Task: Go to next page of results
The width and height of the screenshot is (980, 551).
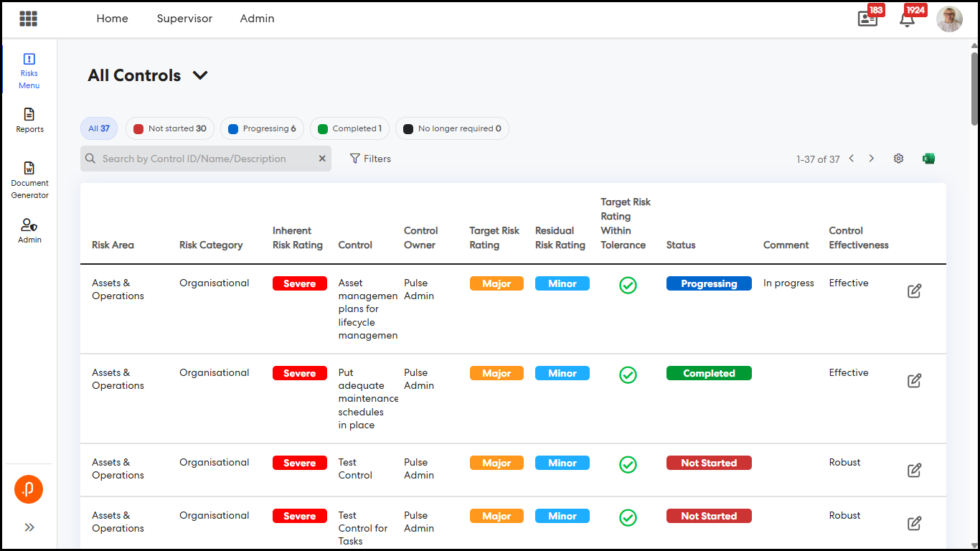Action: [872, 159]
